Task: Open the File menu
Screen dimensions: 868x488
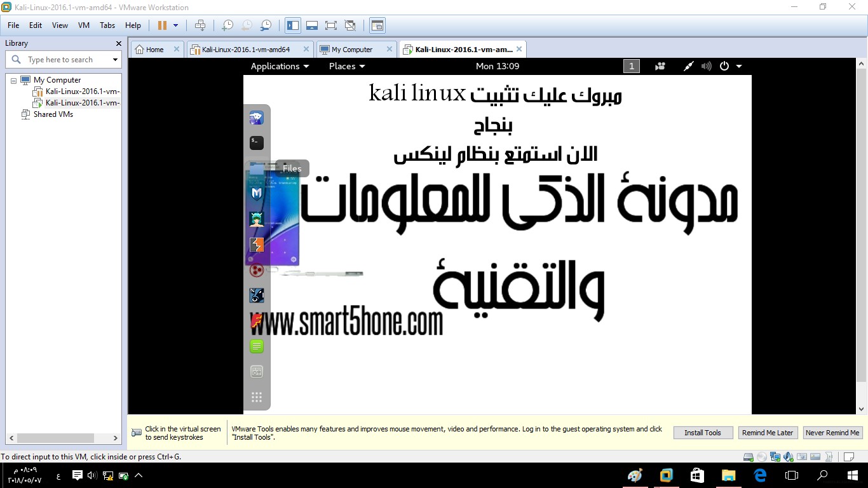Action: [x=13, y=25]
